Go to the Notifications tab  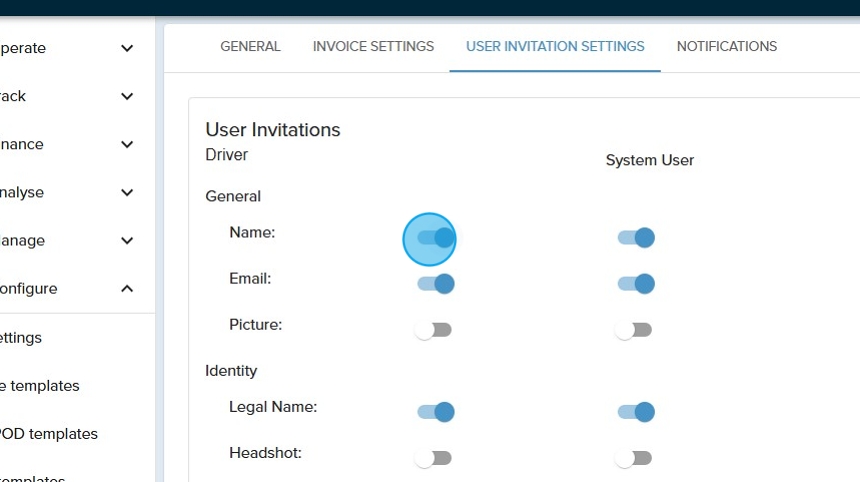coord(727,47)
